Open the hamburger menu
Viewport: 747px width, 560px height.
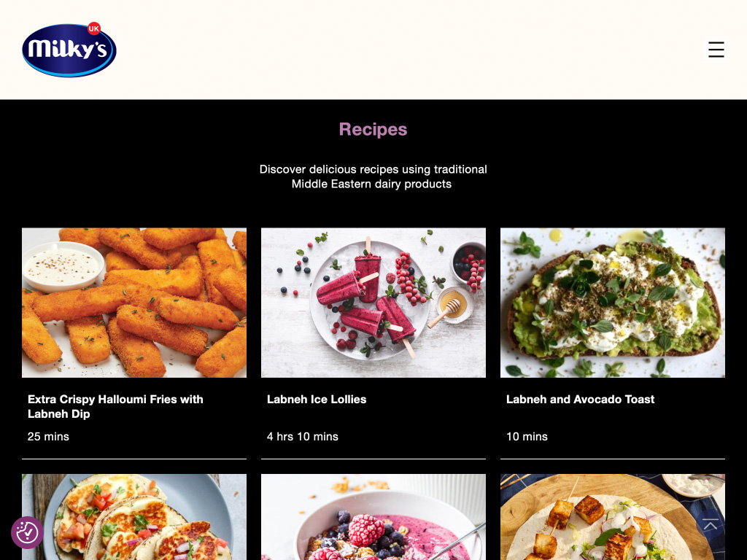716,50
